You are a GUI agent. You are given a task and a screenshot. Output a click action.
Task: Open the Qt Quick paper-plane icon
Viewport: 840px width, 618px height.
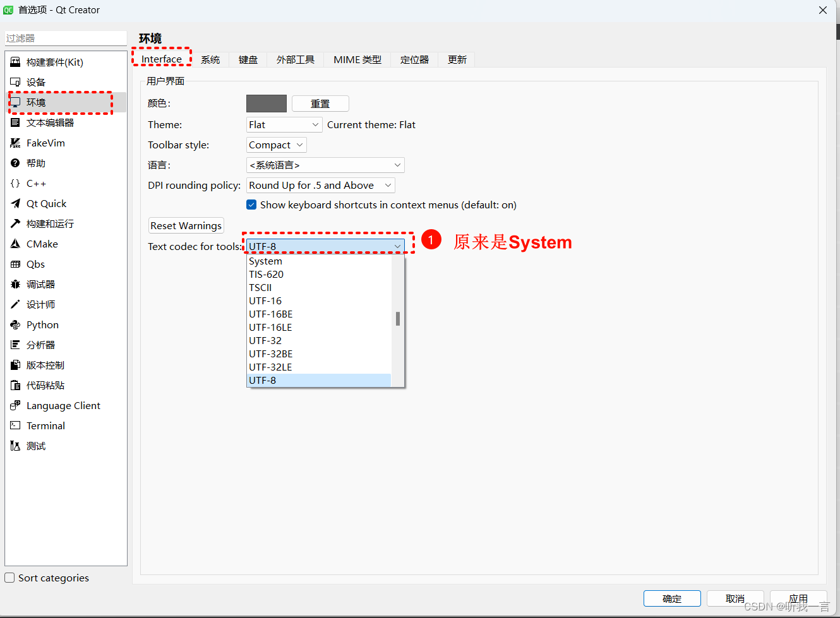point(15,203)
